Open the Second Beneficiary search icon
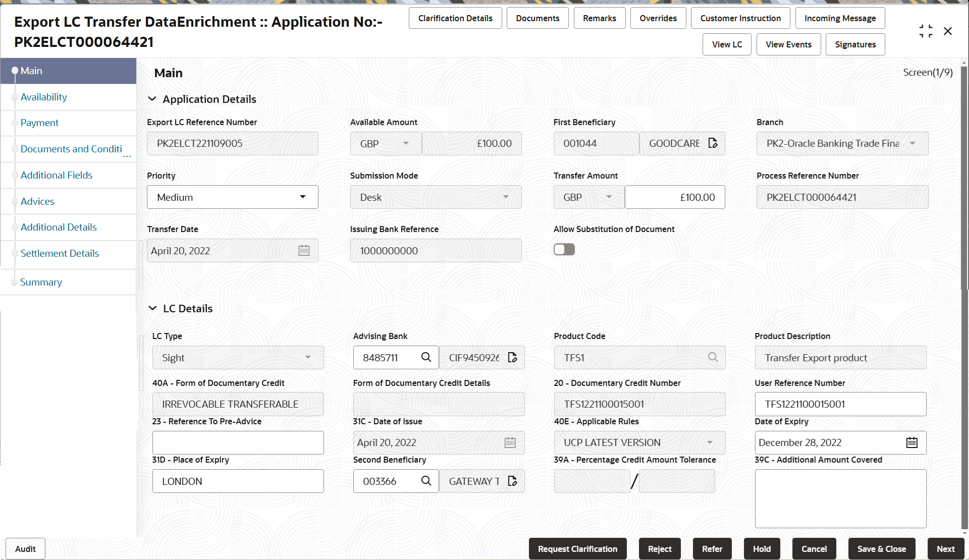This screenshot has width=969, height=560. (426, 481)
